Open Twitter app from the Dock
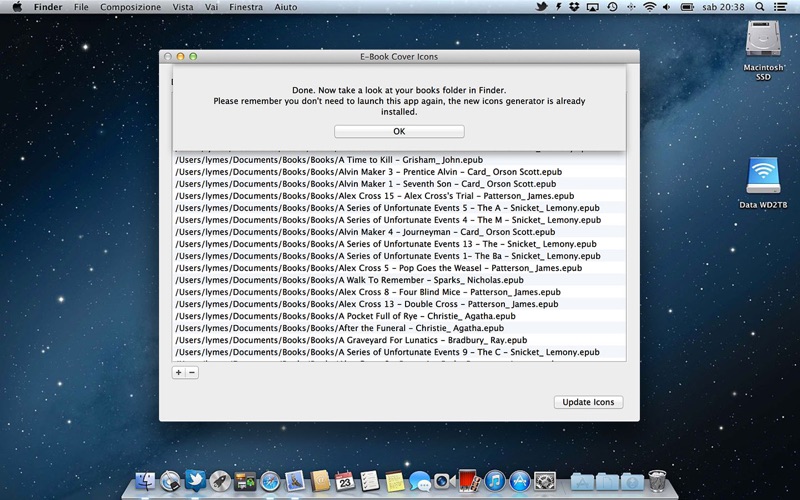 coord(195,480)
